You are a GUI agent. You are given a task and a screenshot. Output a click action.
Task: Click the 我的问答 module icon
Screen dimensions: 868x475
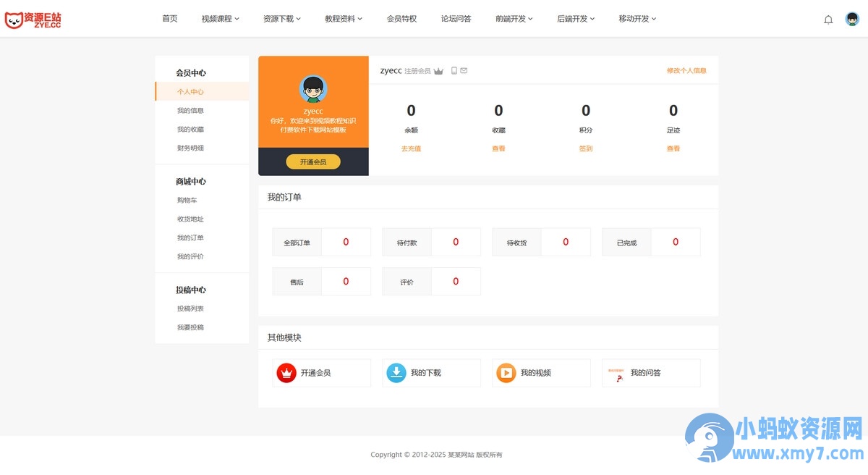tap(616, 373)
